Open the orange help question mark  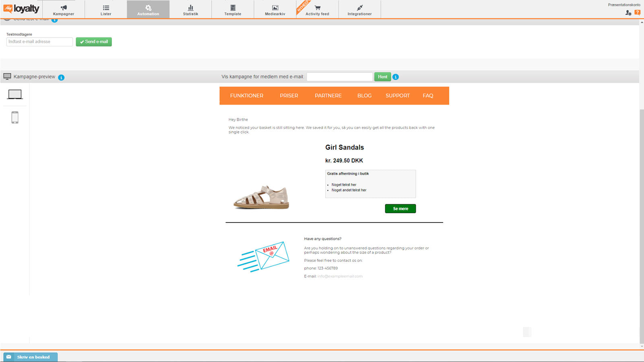(638, 12)
